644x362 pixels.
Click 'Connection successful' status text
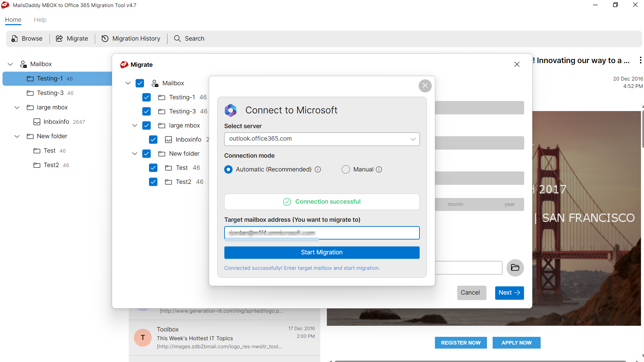point(328,202)
